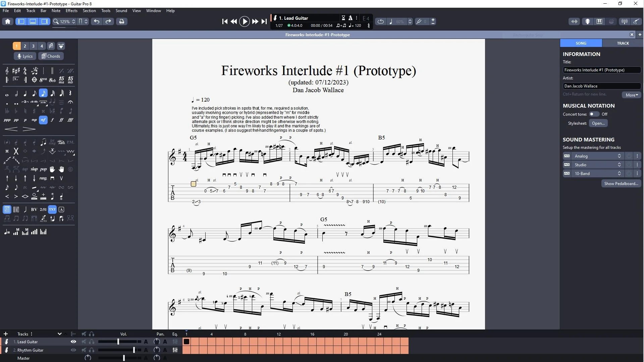Screen dimensions: 644x362
Task: Select the forte dynamic icon
Action: click(x=52, y=120)
